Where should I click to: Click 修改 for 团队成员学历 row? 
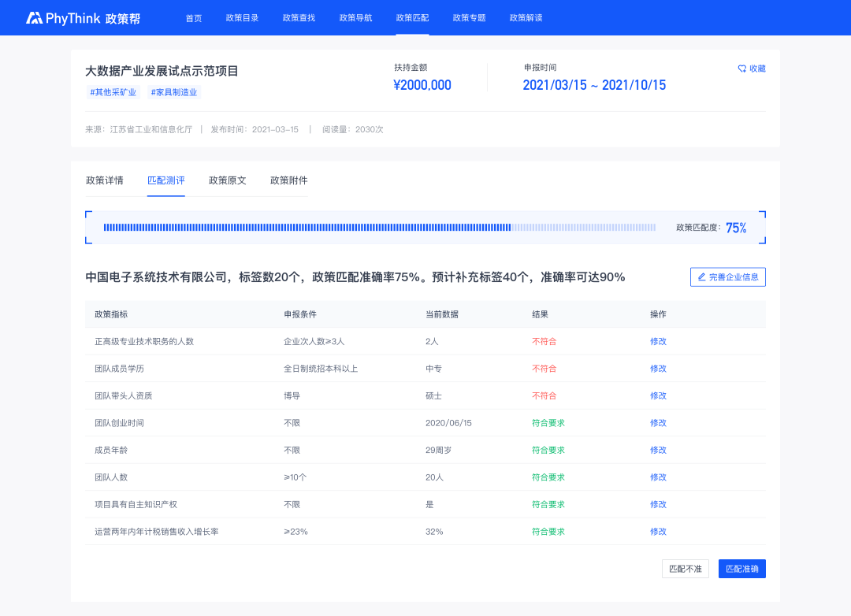[658, 369]
